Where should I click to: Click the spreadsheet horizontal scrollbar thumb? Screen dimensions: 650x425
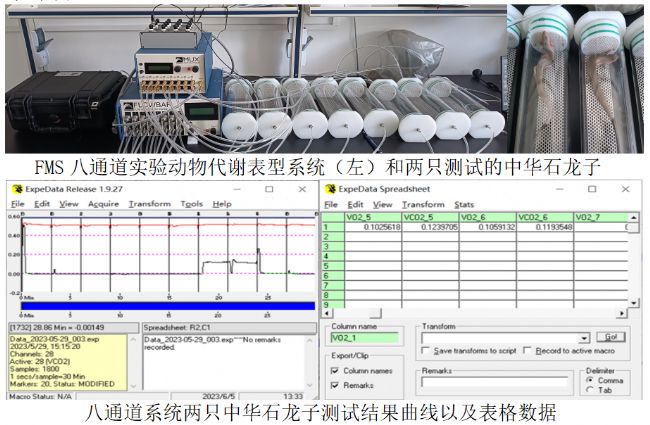tap(376, 313)
